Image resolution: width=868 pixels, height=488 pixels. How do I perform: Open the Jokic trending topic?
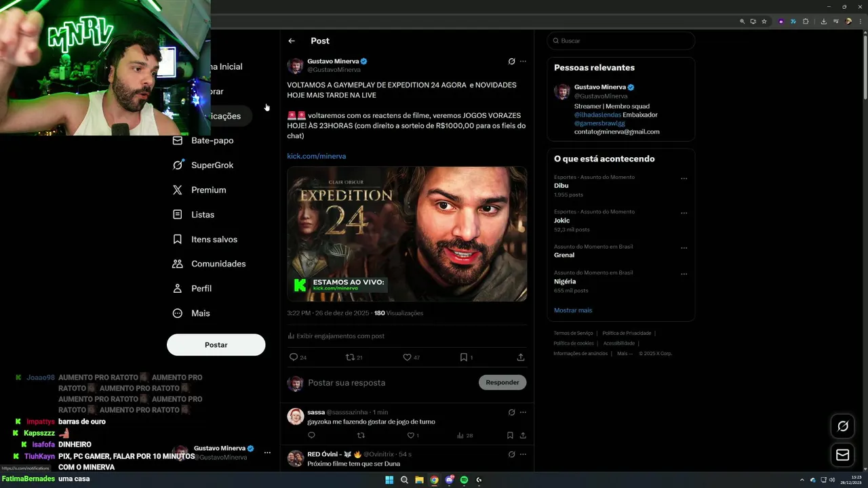[x=562, y=220]
